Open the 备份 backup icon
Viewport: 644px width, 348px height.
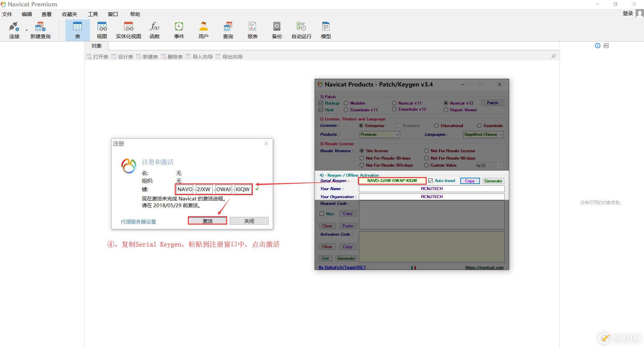pos(277,30)
